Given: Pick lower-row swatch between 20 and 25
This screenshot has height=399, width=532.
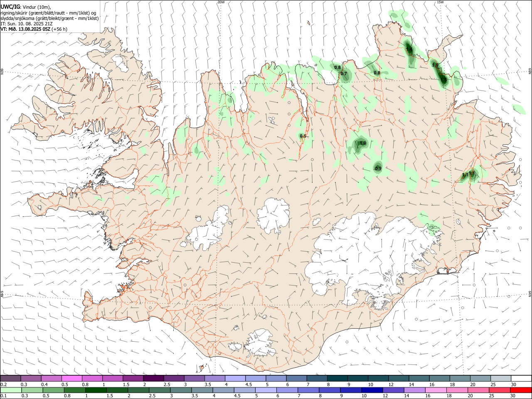Looking at the screenshot, I should coord(478,390).
